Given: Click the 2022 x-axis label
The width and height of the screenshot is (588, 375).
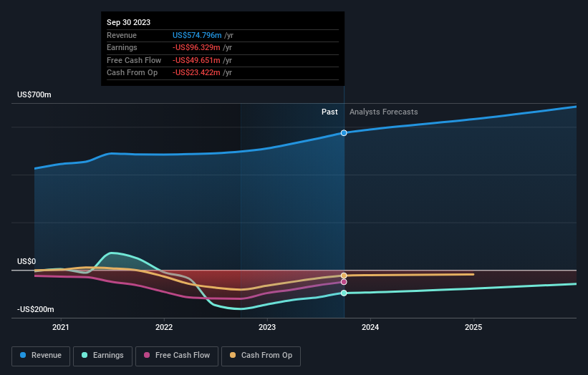Looking at the screenshot, I should tap(164, 328).
